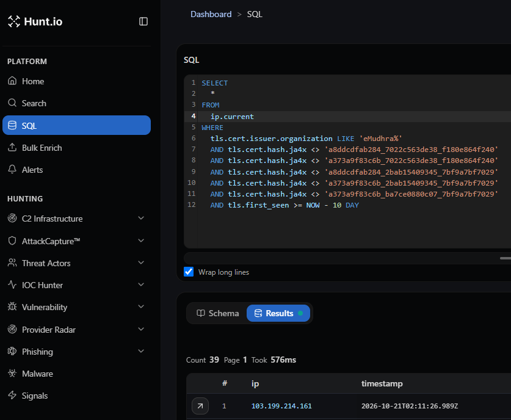
Task: Click timestamp cell 2026-10-21T02:11:26.989Z
Action: point(410,406)
